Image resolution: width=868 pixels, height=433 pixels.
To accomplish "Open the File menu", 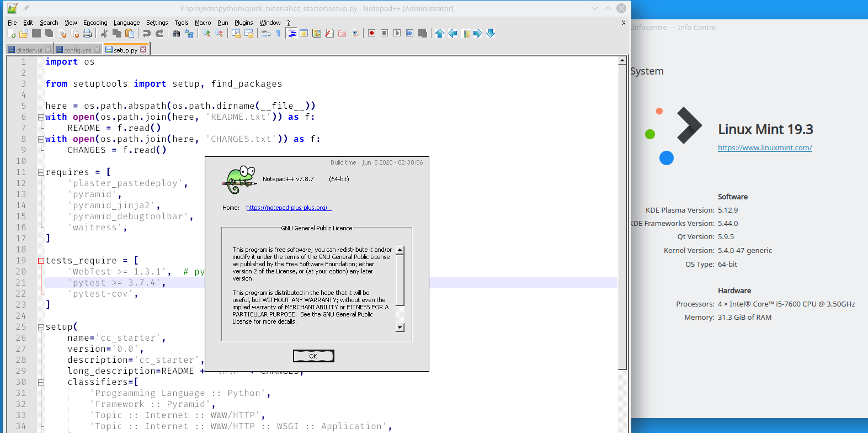I will click(x=12, y=23).
